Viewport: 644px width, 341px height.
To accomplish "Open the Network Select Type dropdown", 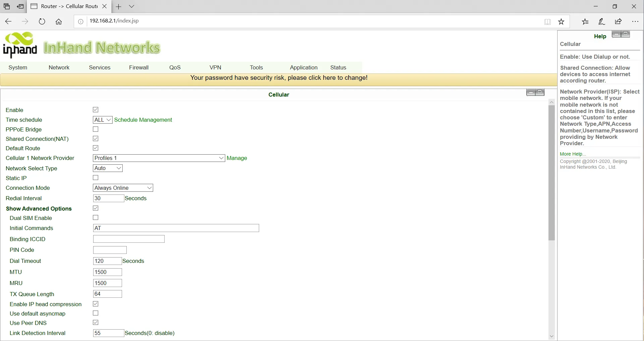I will point(108,168).
